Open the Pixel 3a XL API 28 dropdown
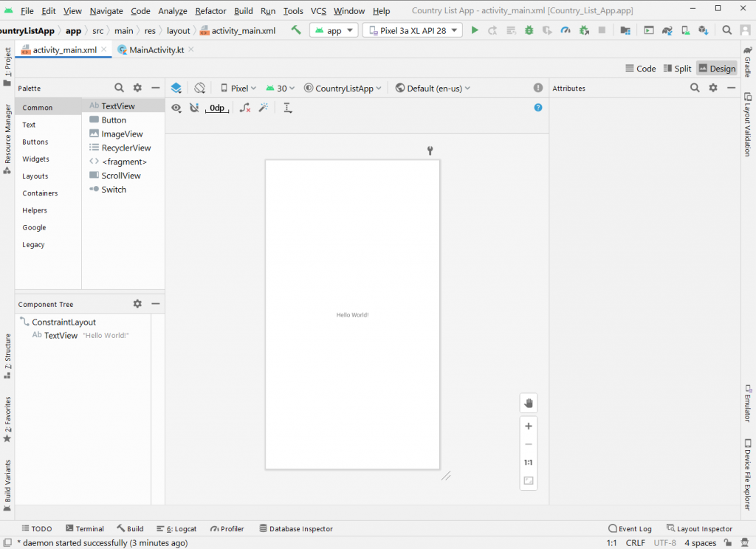Viewport: 756px width, 549px height. point(412,30)
